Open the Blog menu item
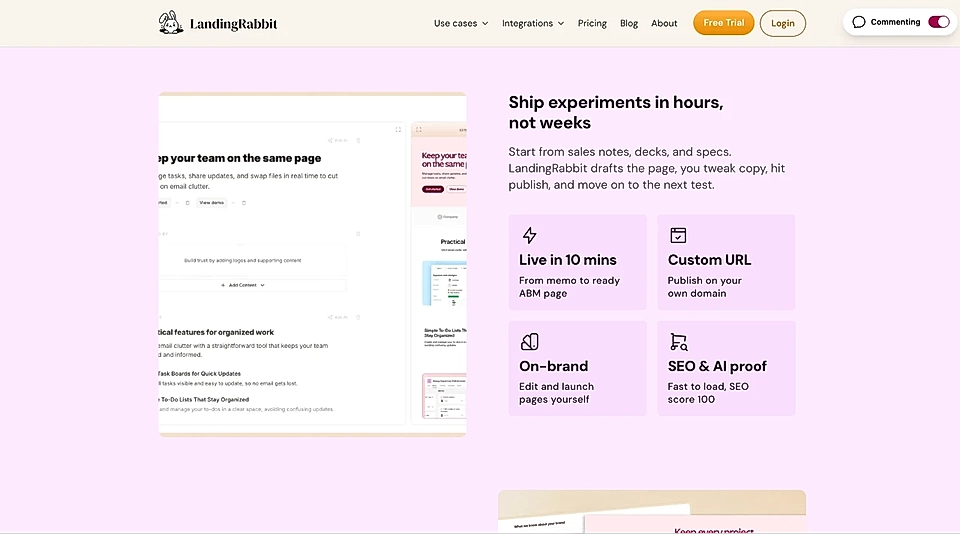The image size is (960, 534). pos(629,23)
